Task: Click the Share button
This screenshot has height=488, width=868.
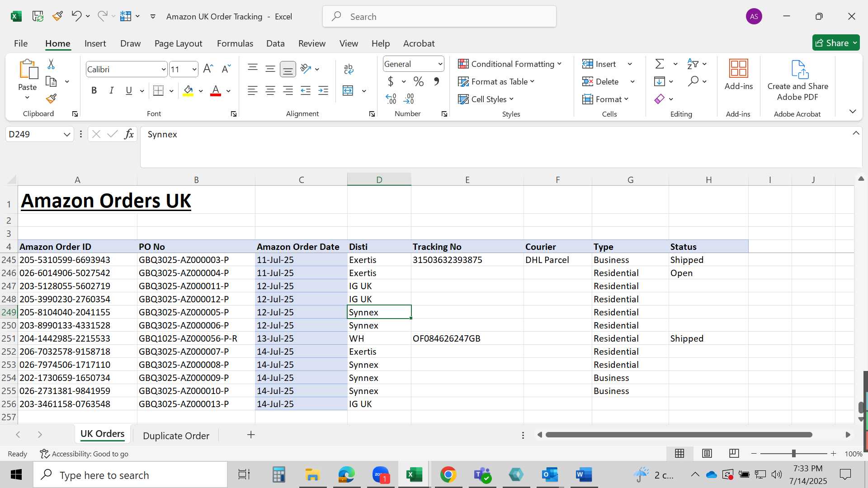Action: [x=836, y=43]
